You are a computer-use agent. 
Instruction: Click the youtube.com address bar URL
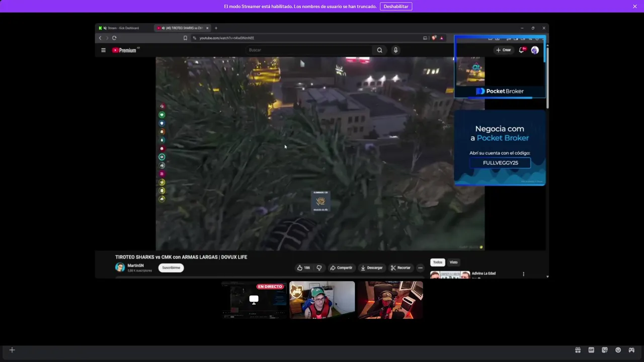(227, 38)
